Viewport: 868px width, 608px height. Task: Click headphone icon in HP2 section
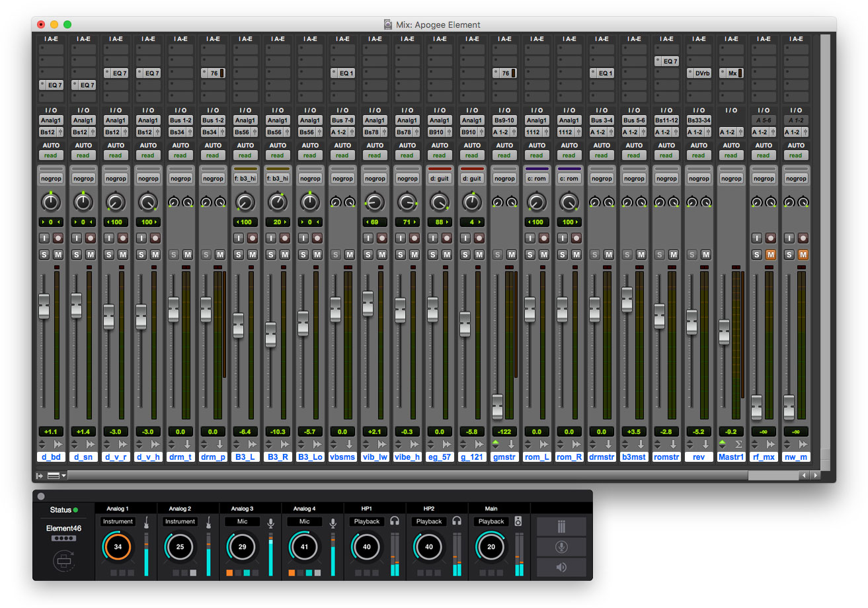click(x=457, y=521)
